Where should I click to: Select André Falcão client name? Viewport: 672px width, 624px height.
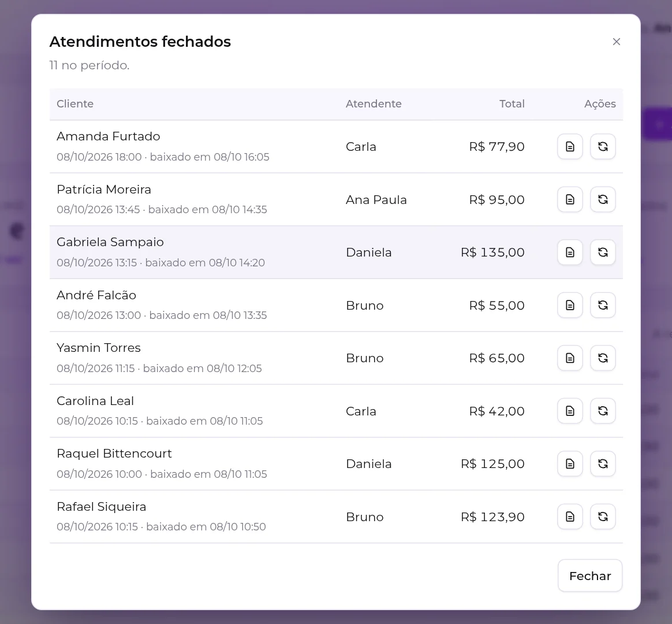tap(96, 295)
